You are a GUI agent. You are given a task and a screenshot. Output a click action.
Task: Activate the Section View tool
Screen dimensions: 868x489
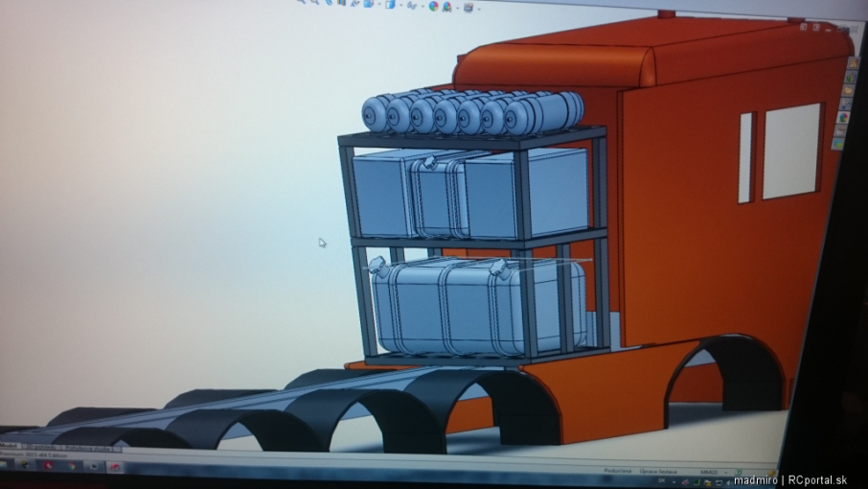pos(342,3)
